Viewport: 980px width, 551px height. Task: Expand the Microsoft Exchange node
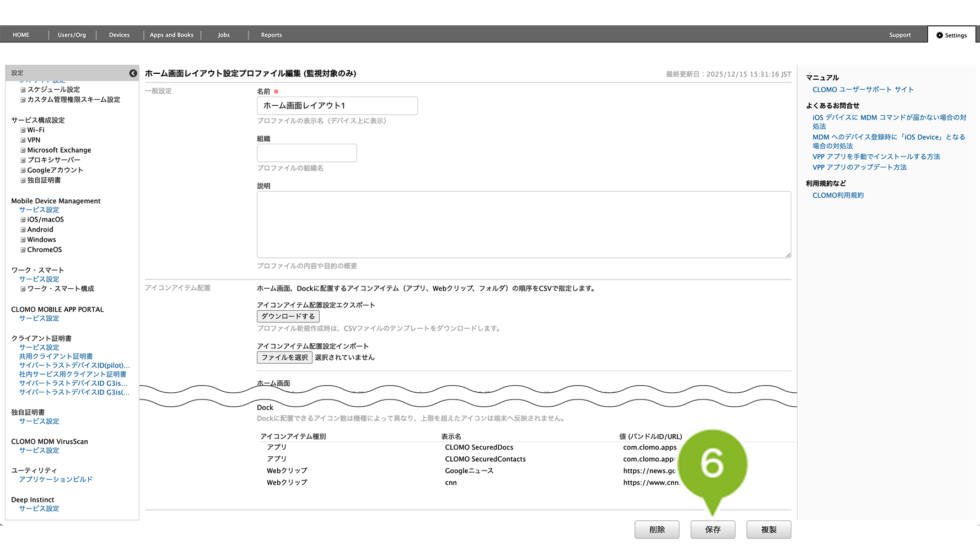(x=23, y=150)
